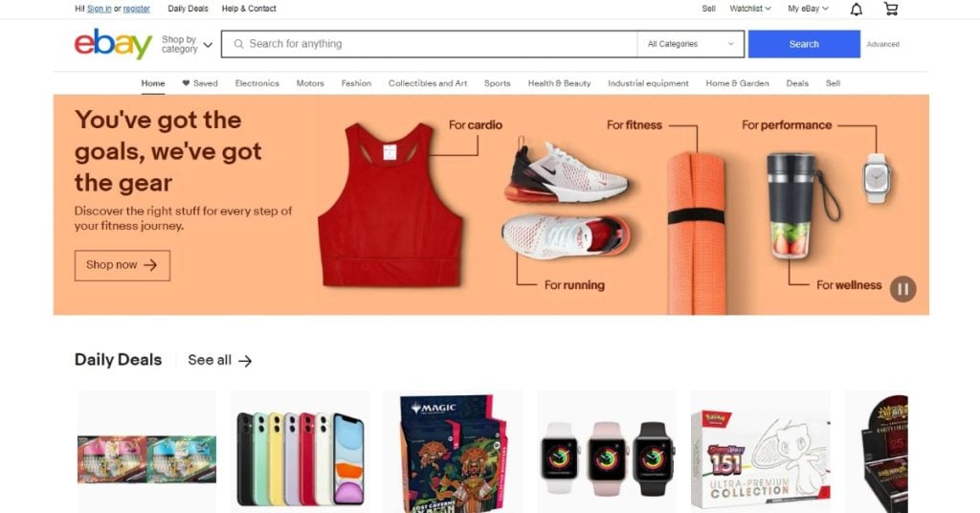
Task: Click the magnifier icon in search box
Action: (238, 44)
